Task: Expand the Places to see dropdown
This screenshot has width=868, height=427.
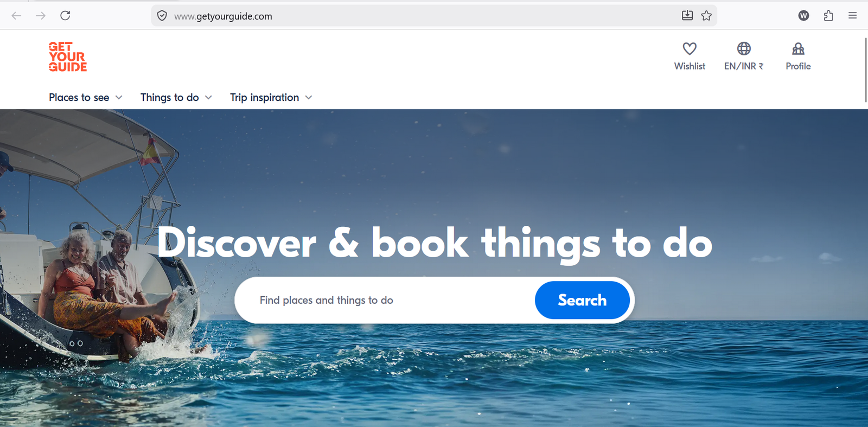Action: [x=86, y=98]
